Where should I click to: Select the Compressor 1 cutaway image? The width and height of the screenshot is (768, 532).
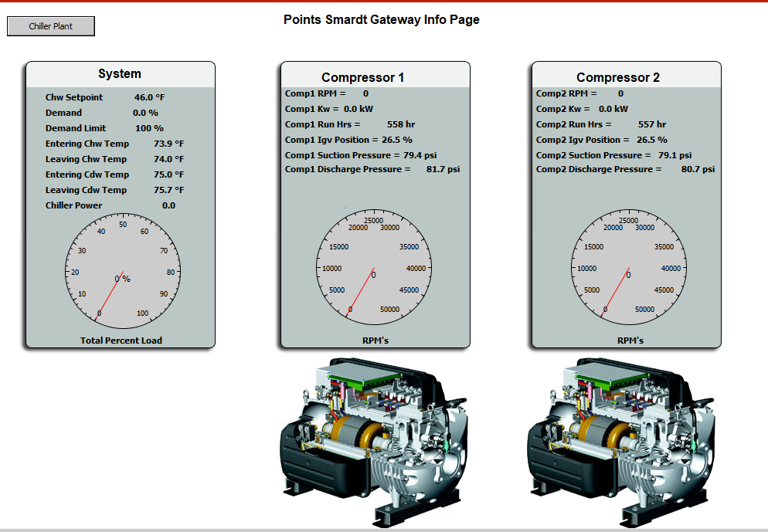click(x=374, y=442)
